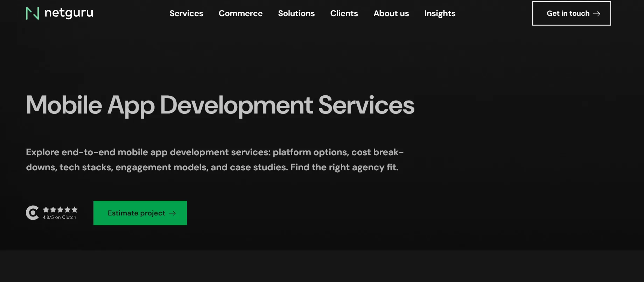Click the Get in touch button

[572, 13]
